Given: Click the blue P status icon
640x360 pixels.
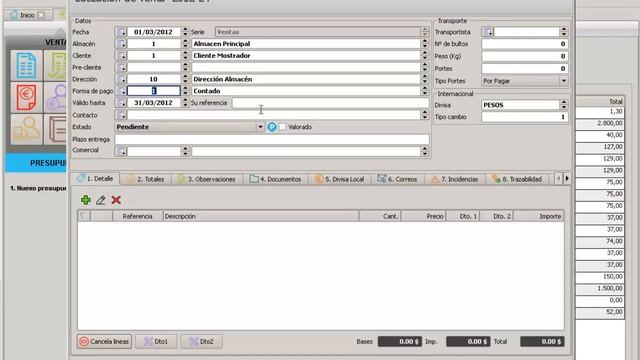Looking at the screenshot, I should click(x=272, y=127).
